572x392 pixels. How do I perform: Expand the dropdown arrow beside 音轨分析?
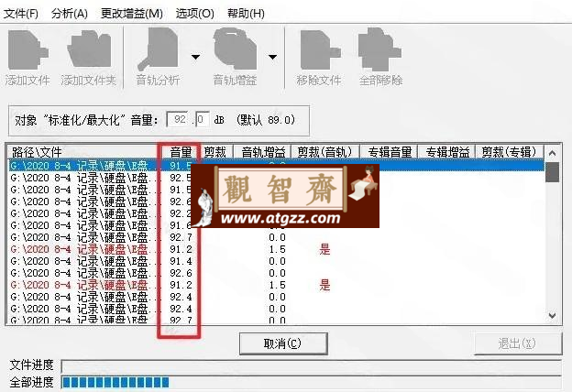click(196, 58)
